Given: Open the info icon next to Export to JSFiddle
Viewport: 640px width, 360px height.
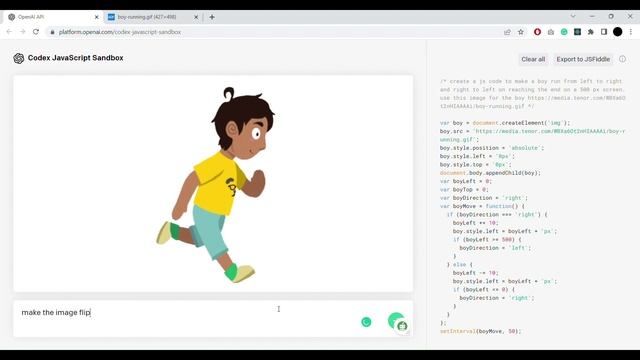Looking at the screenshot, I should 622,59.
